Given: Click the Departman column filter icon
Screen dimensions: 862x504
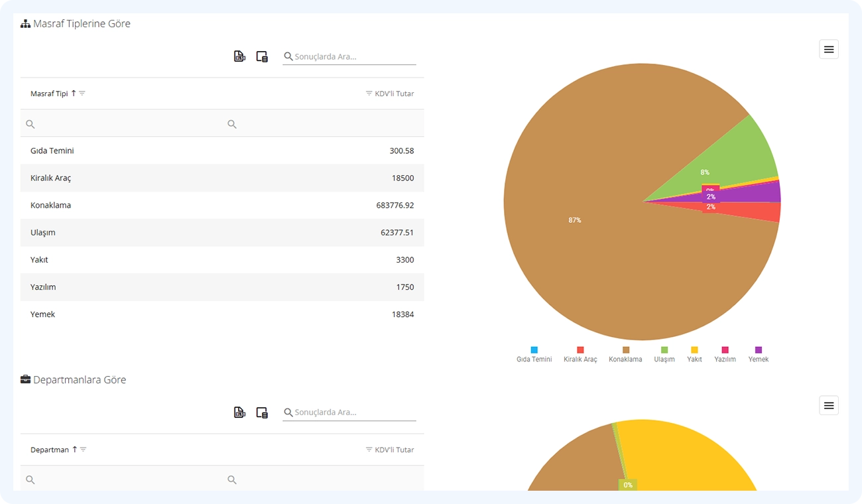Looking at the screenshot, I should (83, 450).
